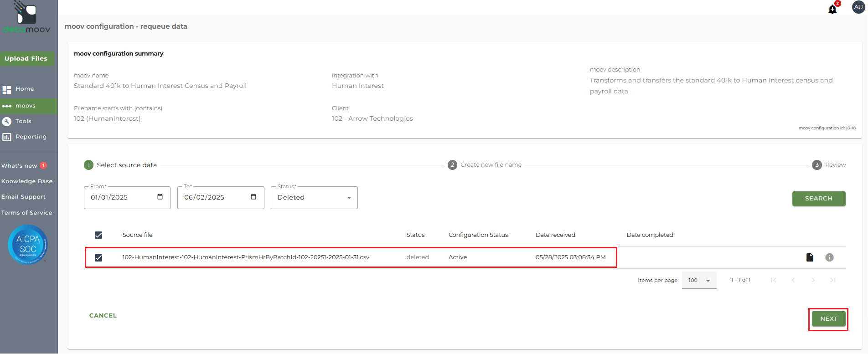Click the source file document icon
Screen dimensions: 868x354
coord(810,257)
